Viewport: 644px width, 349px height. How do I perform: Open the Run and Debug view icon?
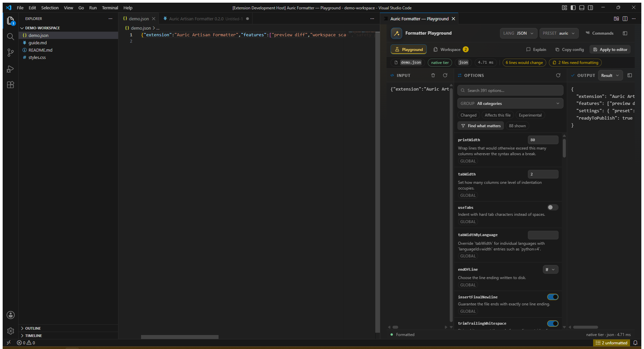pos(11,69)
